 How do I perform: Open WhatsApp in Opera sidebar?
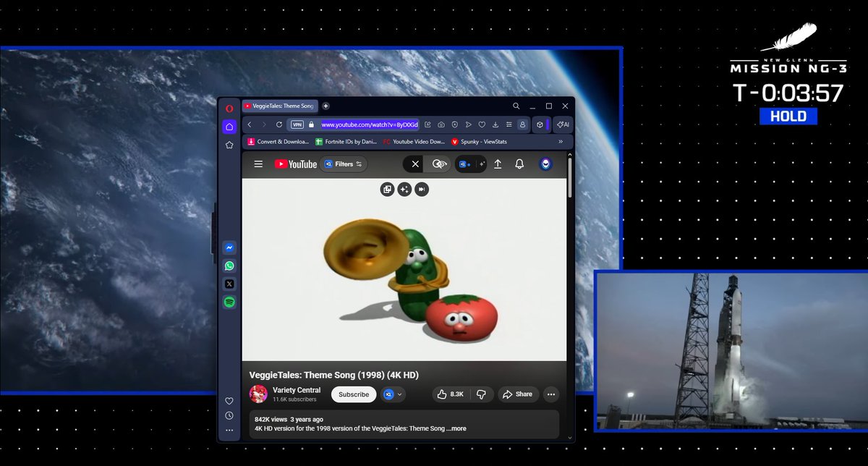pos(229,266)
